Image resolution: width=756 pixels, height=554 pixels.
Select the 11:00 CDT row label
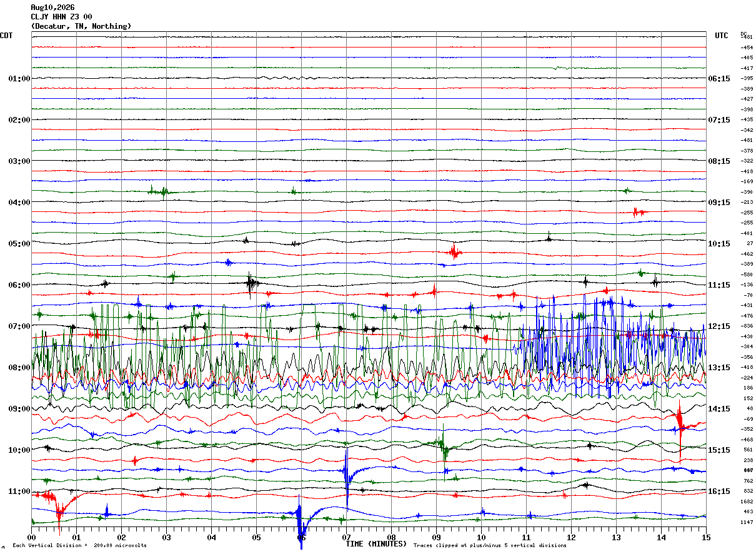(x=19, y=491)
